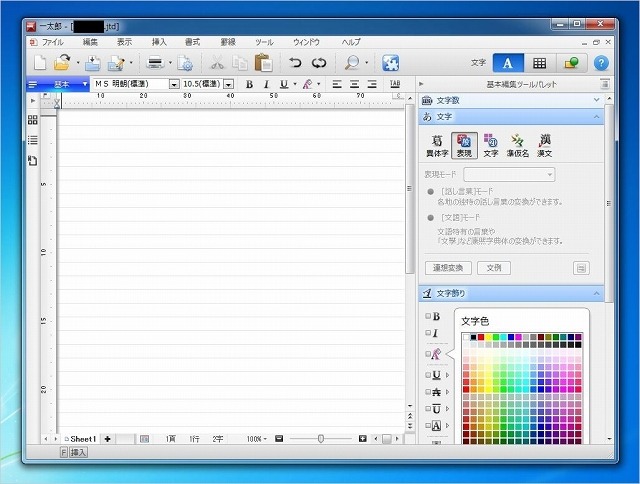Select the 漢文 tool in the palette

click(545, 146)
